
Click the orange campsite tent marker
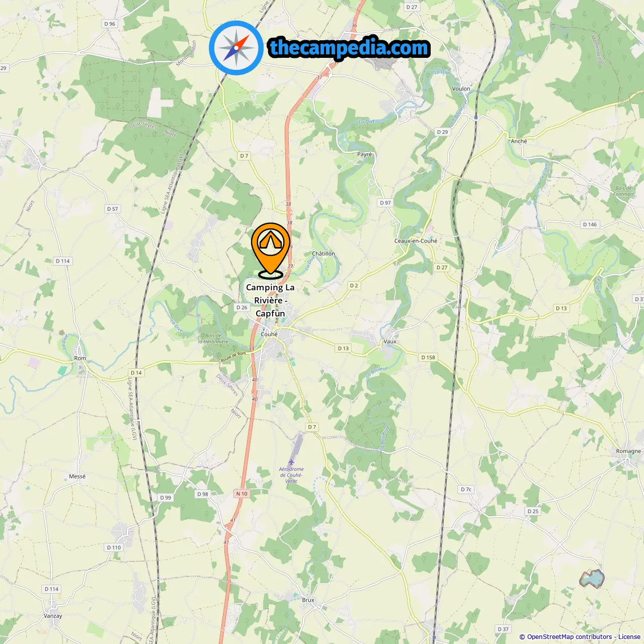pyautogui.click(x=271, y=251)
